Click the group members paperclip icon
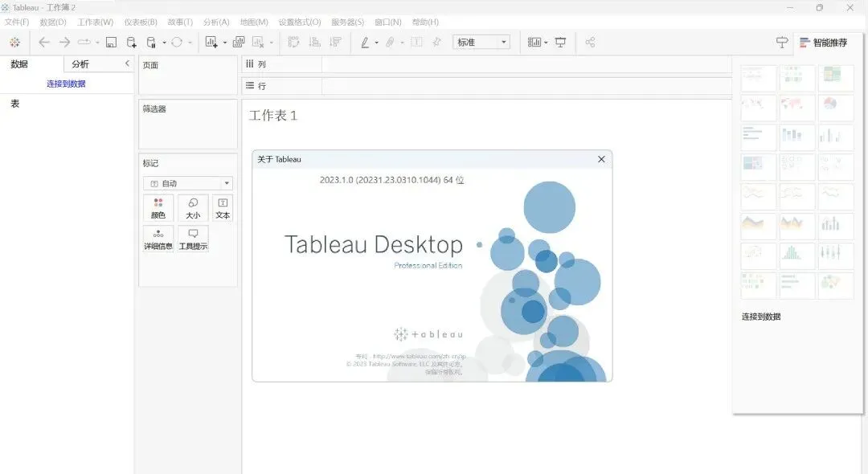 (391, 43)
